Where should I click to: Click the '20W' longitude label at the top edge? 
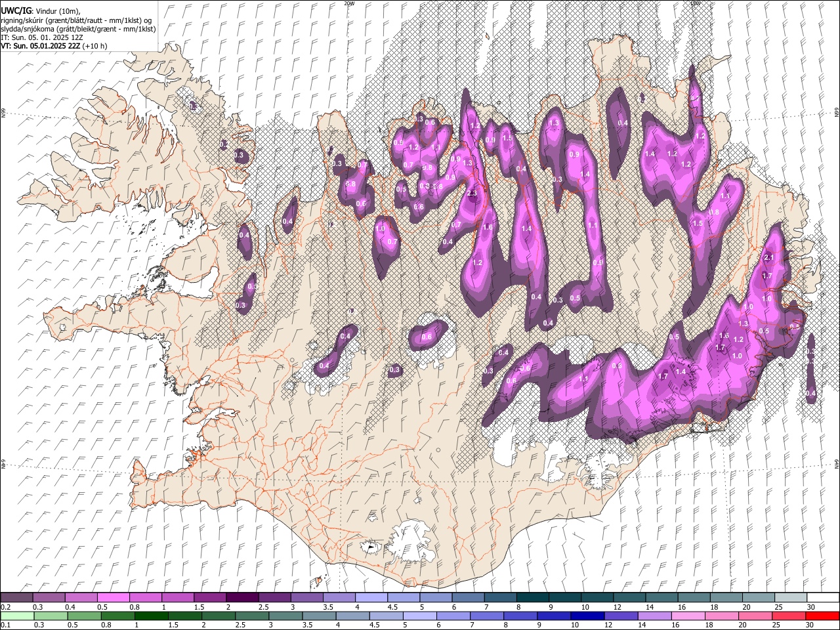(349, 3)
